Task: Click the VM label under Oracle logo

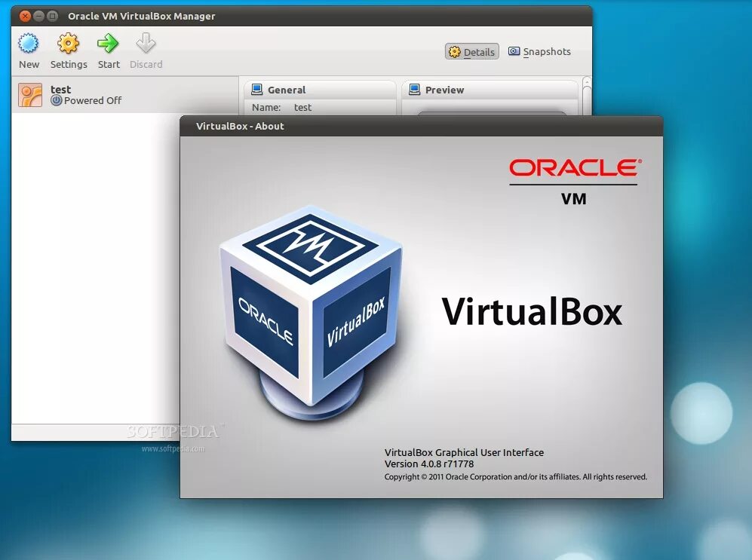Action: tap(573, 198)
